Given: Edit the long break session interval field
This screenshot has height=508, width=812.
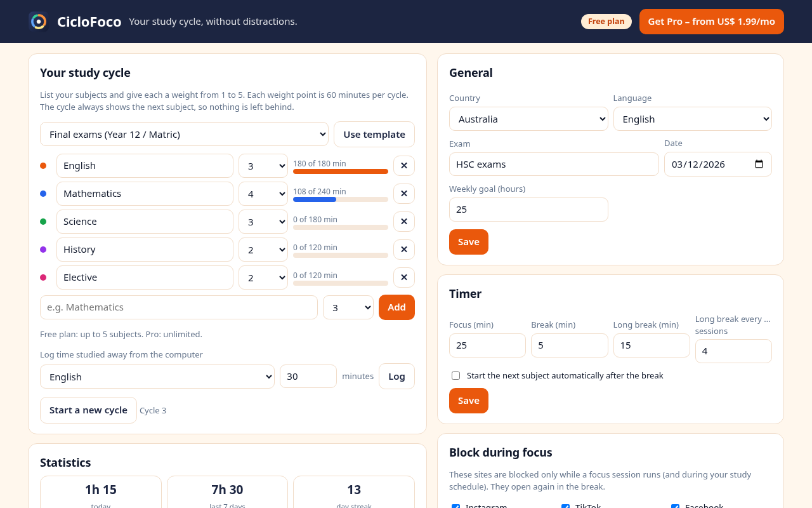Looking at the screenshot, I should coord(733,351).
